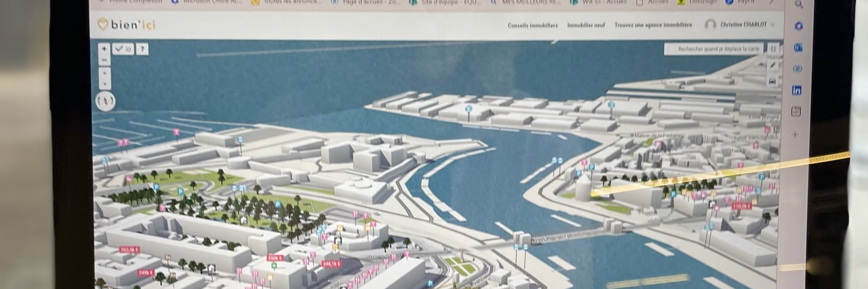The image size is (868, 289).
Task: Select the draw pencil tool on map
Action: point(773,65)
